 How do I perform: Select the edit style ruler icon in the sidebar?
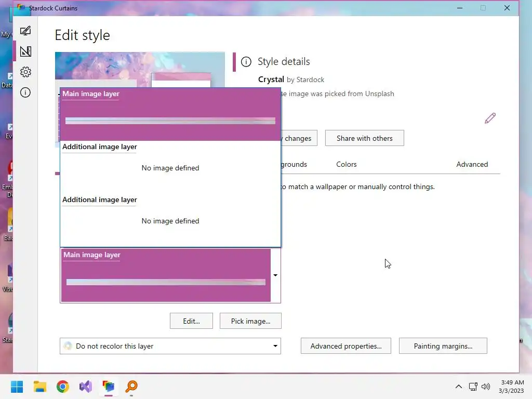coord(25,51)
